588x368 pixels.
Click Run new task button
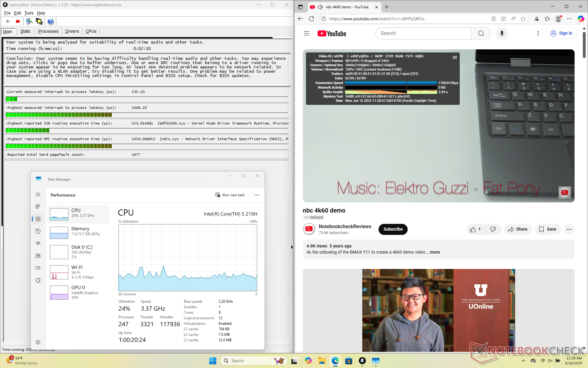(230, 195)
